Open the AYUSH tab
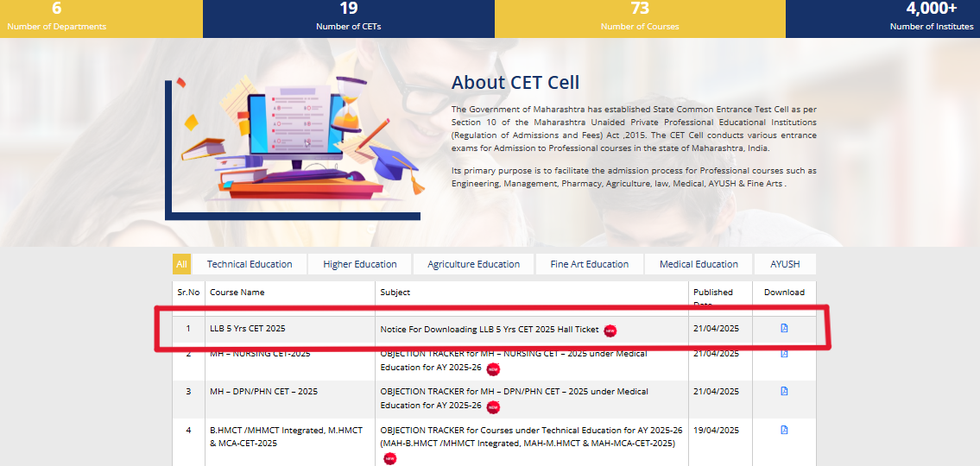The height and width of the screenshot is (466, 980). (785, 264)
